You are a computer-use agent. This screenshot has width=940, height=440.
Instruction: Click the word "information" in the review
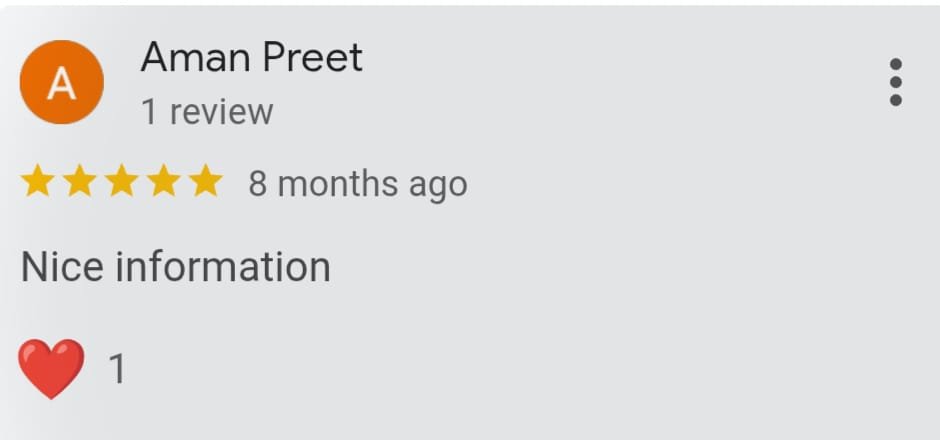[223, 267]
